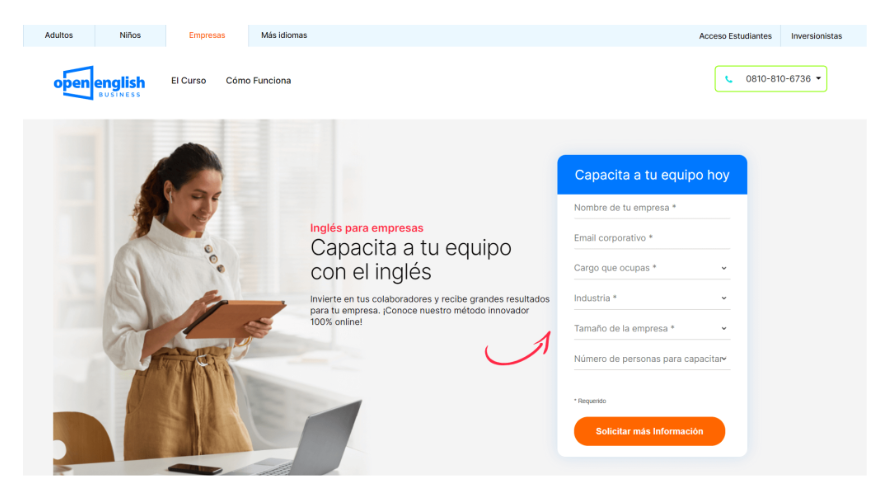This screenshot has height=500, width=890.
Task: Click the Solicitar más Información button
Action: coord(649,431)
